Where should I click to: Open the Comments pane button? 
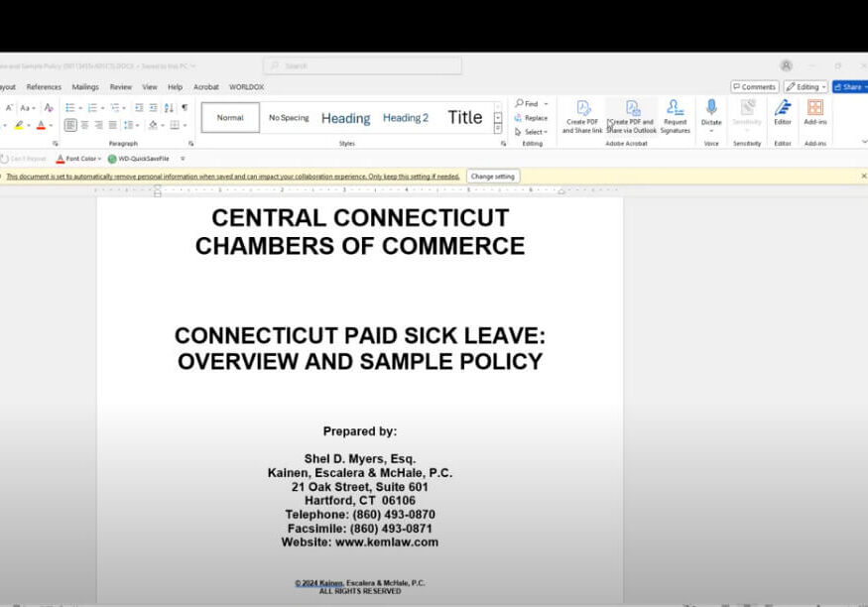(754, 87)
